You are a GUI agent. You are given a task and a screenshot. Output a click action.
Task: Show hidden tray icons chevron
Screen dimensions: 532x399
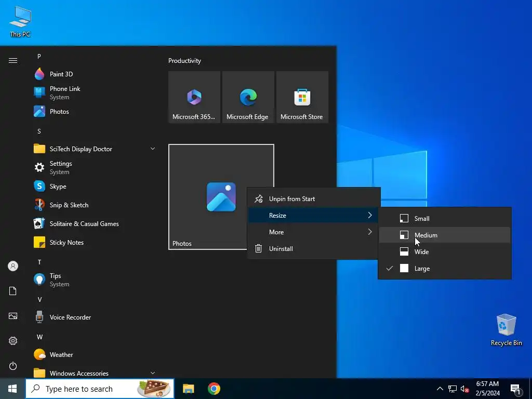(x=440, y=389)
